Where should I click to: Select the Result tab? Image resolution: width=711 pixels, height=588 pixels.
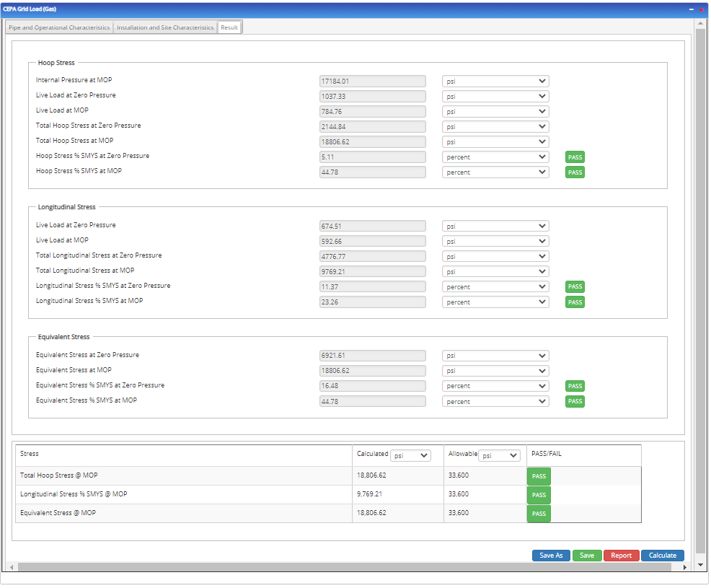click(x=229, y=27)
